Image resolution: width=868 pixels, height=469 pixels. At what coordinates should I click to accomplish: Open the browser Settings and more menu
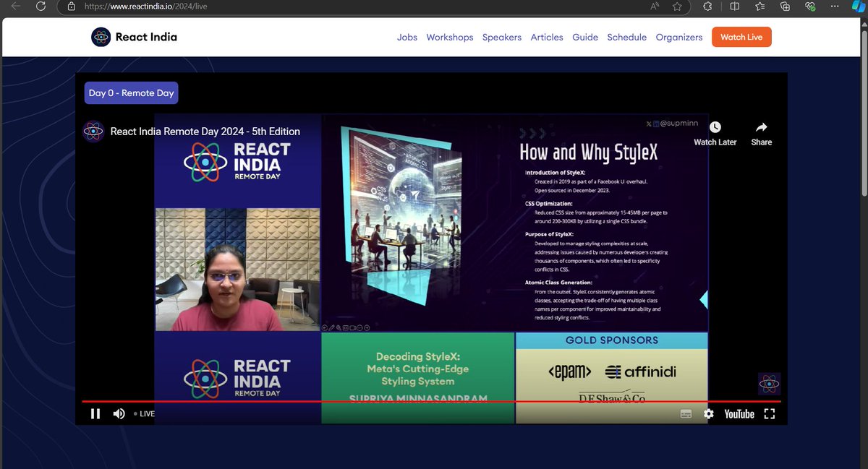[835, 6]
